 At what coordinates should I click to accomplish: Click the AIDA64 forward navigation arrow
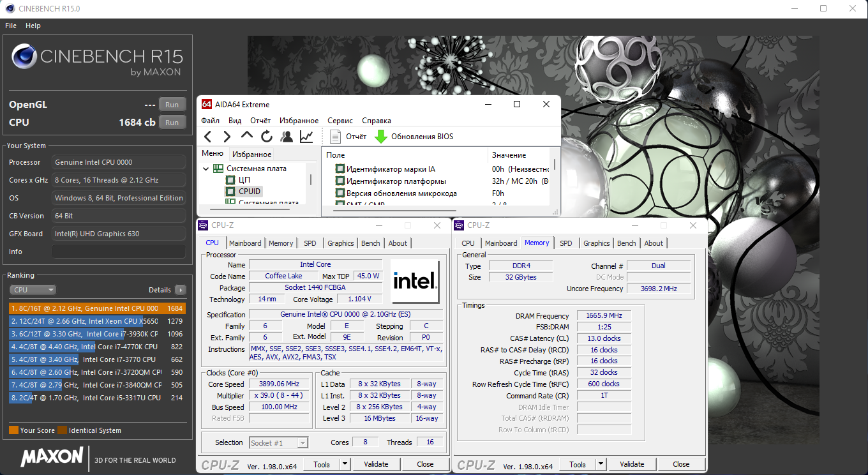[x=227, y=137]
